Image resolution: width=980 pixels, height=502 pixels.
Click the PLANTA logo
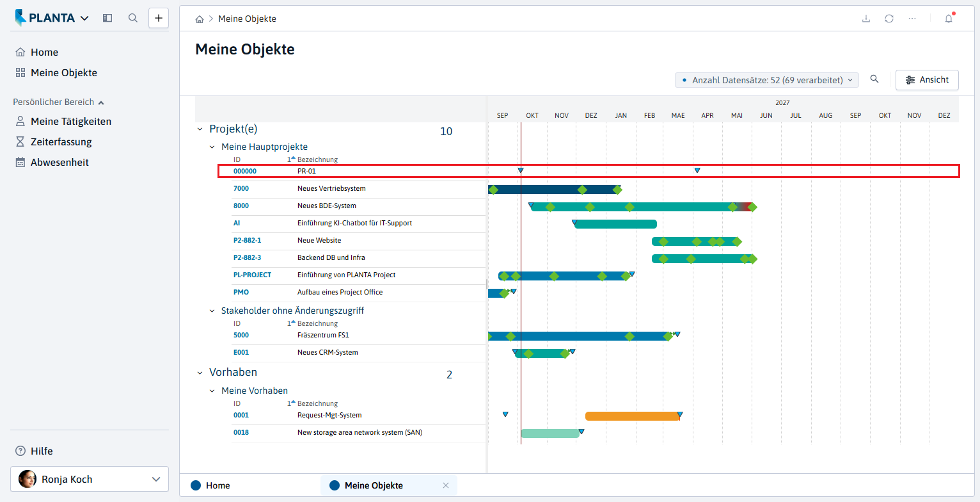(x=45, y=18)
